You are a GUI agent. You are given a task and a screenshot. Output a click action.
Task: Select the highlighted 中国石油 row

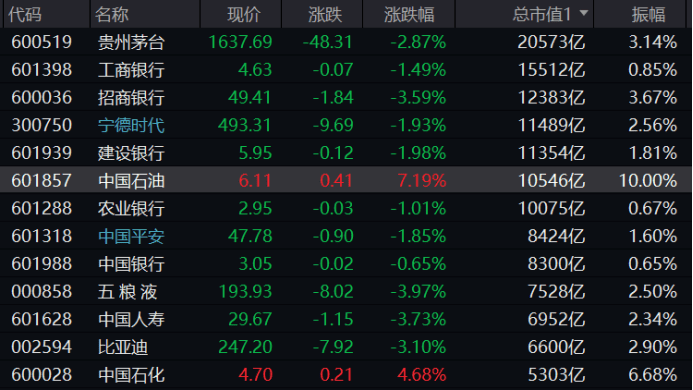click(x=346, y=180)
